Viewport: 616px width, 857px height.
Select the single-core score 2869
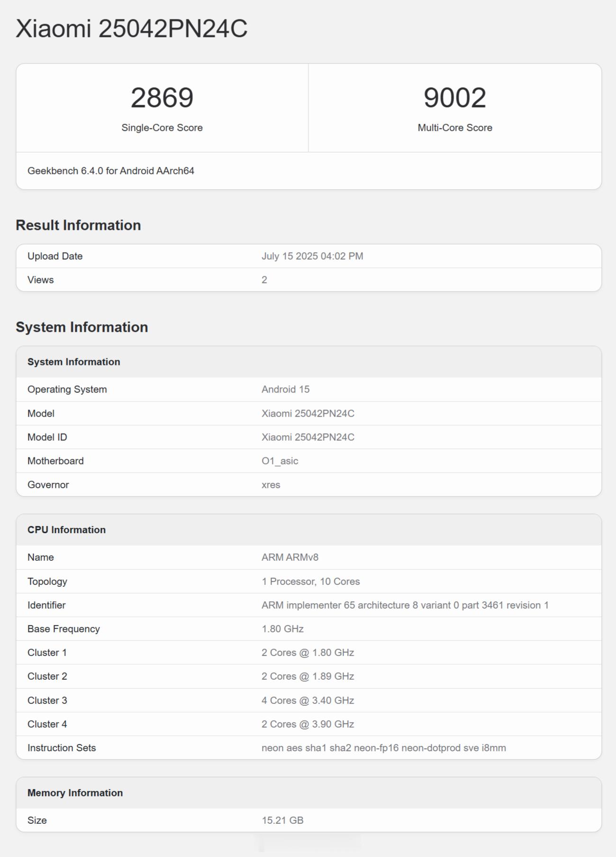point(162,98)
